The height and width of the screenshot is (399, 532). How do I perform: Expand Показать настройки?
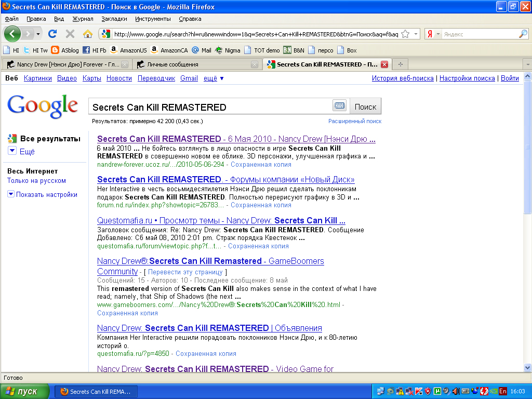(43, 194)
